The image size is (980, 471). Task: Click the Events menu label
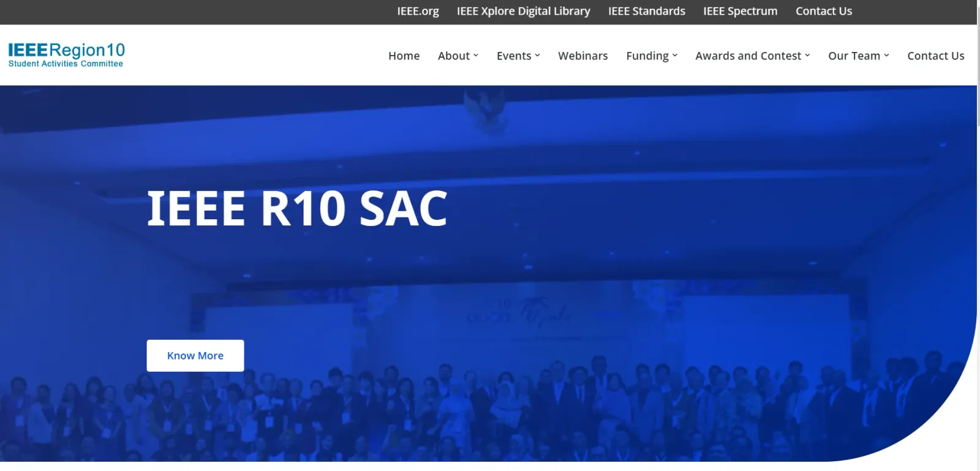514,56
